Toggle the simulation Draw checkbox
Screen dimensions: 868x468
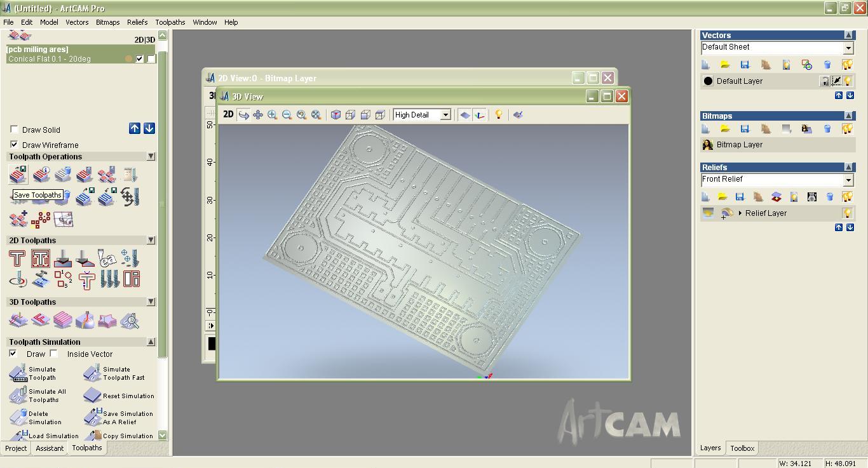(13, 354)
